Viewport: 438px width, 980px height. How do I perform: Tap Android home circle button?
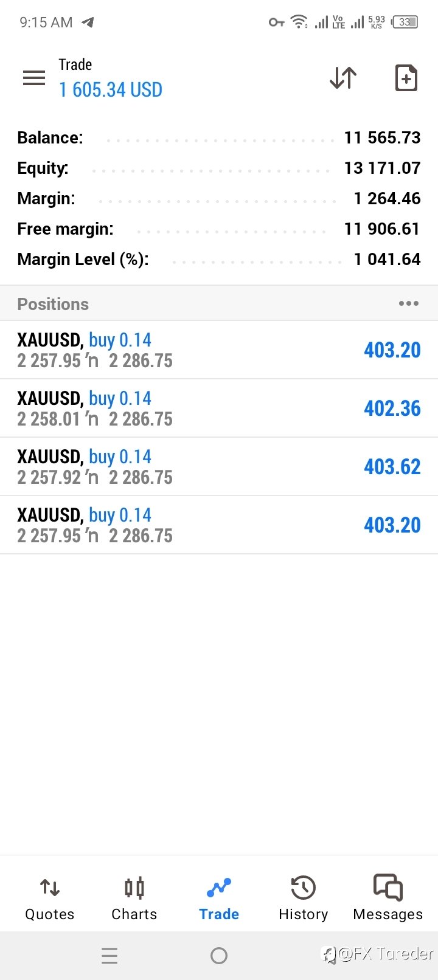tap(219, 956)
